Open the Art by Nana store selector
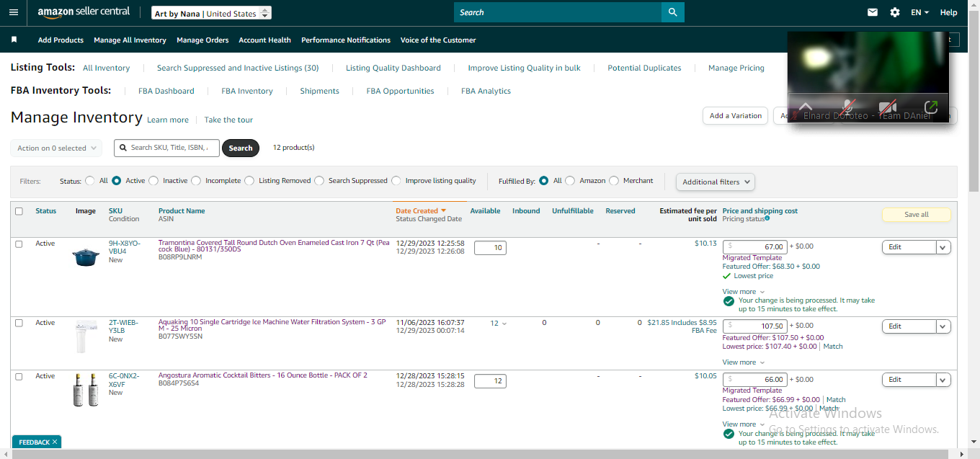 pos(212,13)
